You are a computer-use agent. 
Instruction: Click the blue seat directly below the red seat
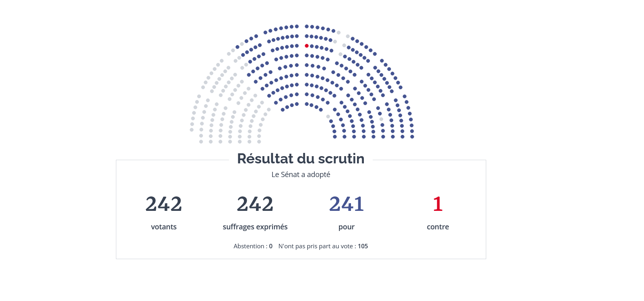click(307, 56)
